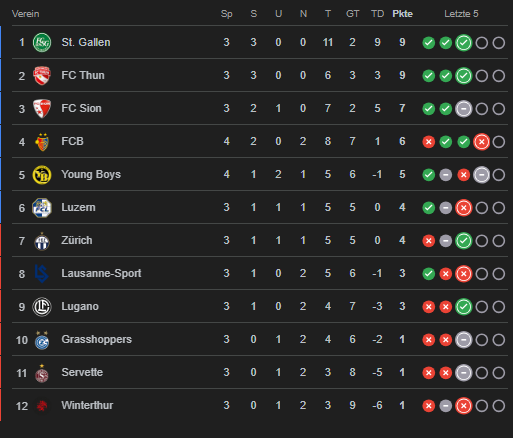Click the St. Gallen club crest

[x=42, y=43]
